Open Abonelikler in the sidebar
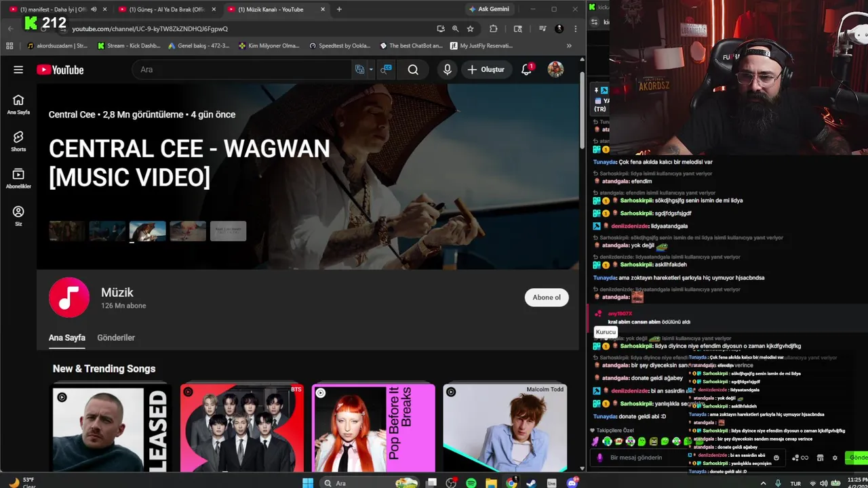 point(18,179)
